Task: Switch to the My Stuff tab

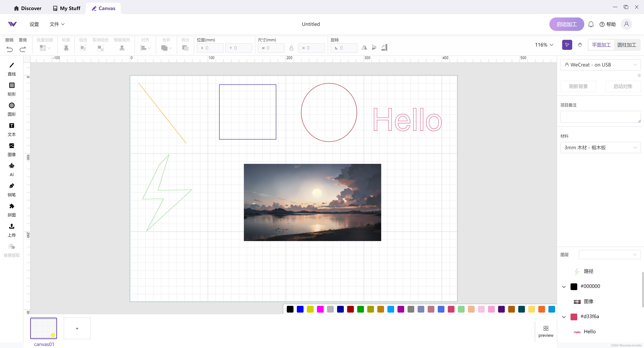Action: (x=67, y=8)
